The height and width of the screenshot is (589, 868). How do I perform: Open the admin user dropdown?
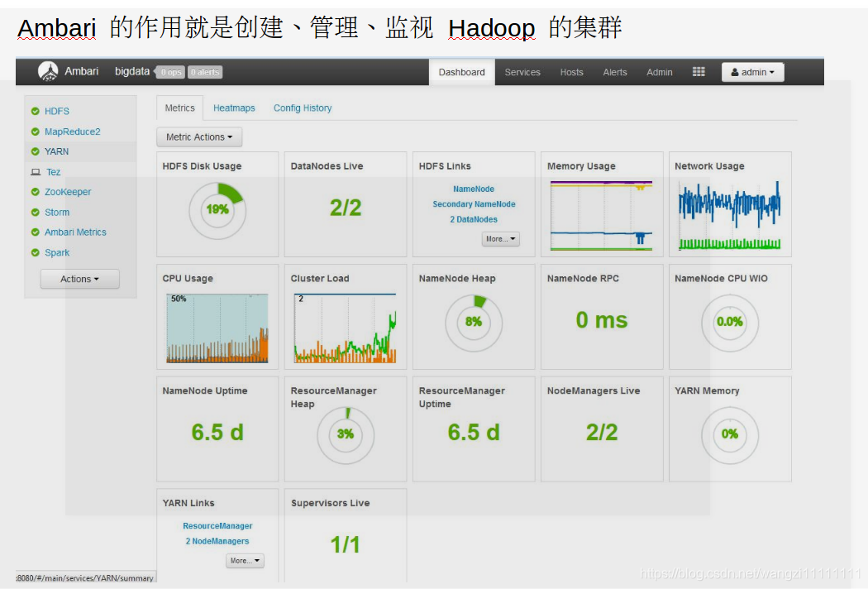(x=752, y=72)
